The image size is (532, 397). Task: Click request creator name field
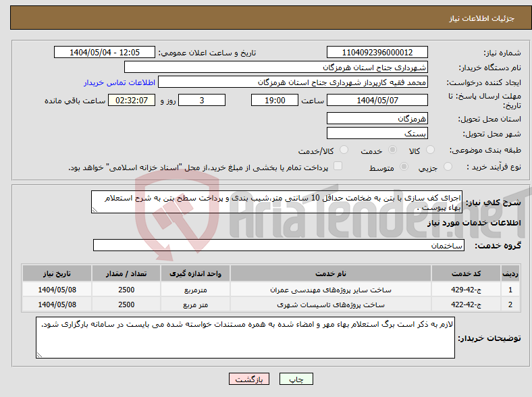tap(293, 82)
